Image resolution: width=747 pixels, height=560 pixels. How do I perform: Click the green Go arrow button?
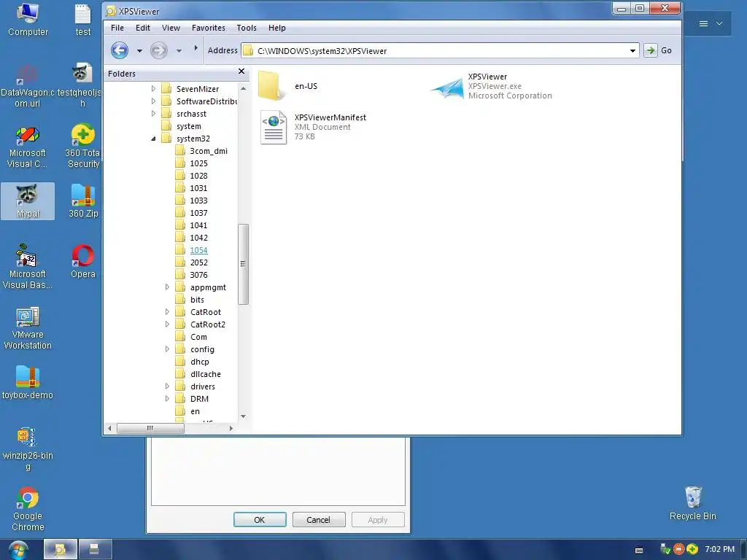(x=650, y=50)
